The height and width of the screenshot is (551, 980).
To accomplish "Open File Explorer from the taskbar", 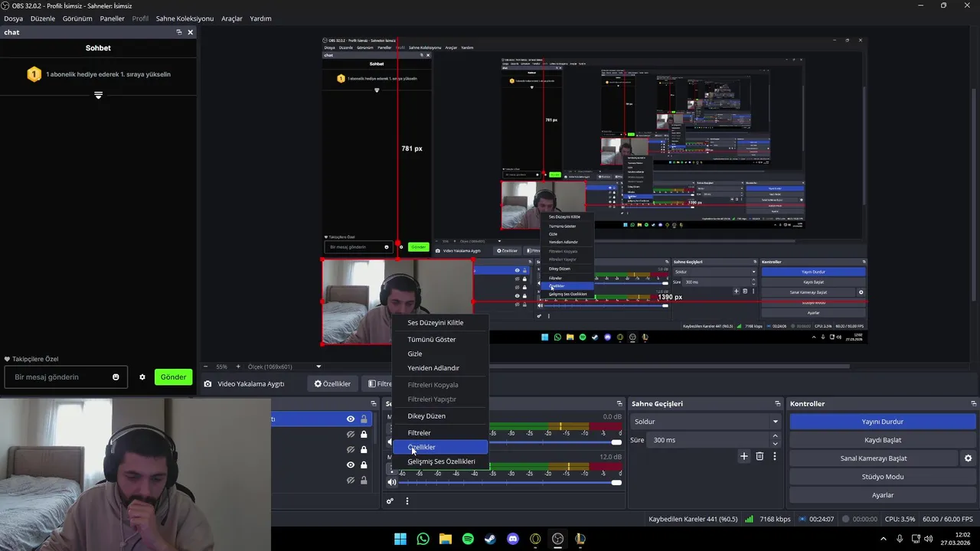I will point(446,539).
